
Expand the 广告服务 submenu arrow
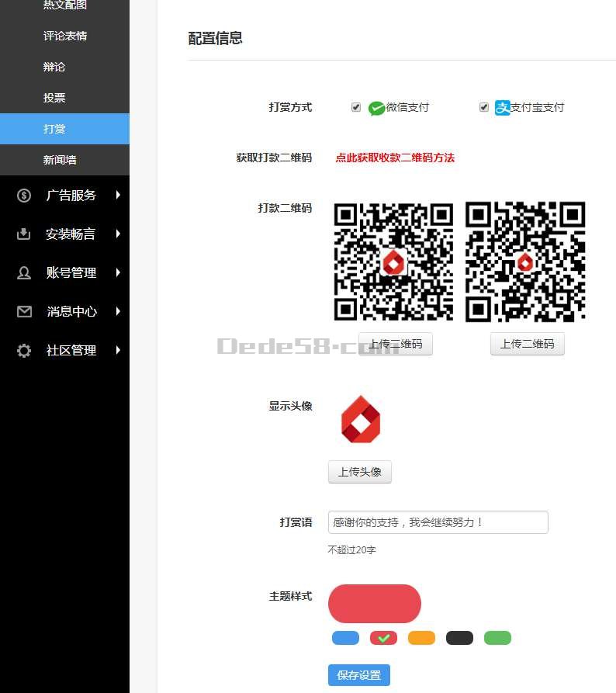118,196
